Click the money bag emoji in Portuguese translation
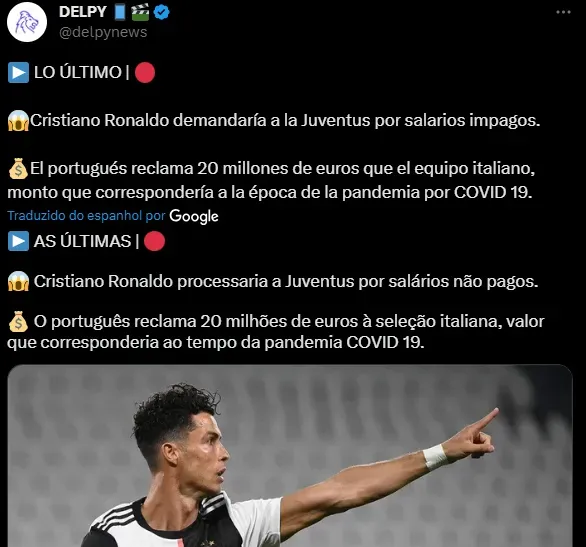 coord(18,322)
